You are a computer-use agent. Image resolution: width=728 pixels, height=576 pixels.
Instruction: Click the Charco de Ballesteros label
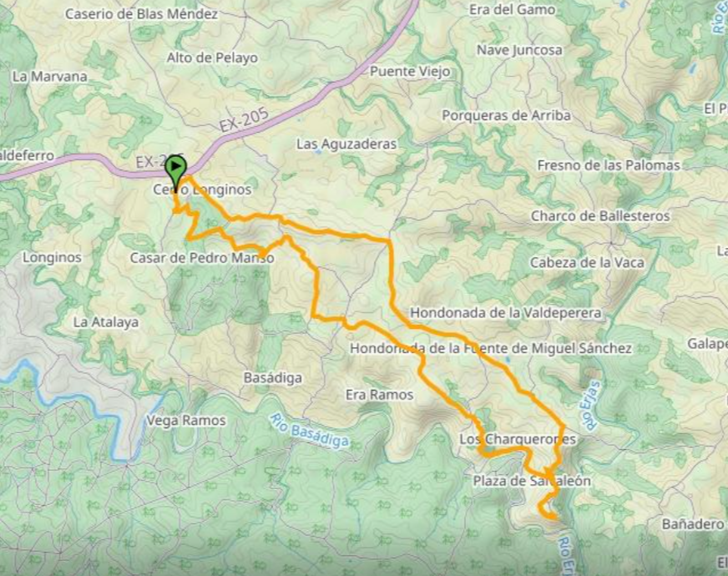tap(600, 216)
